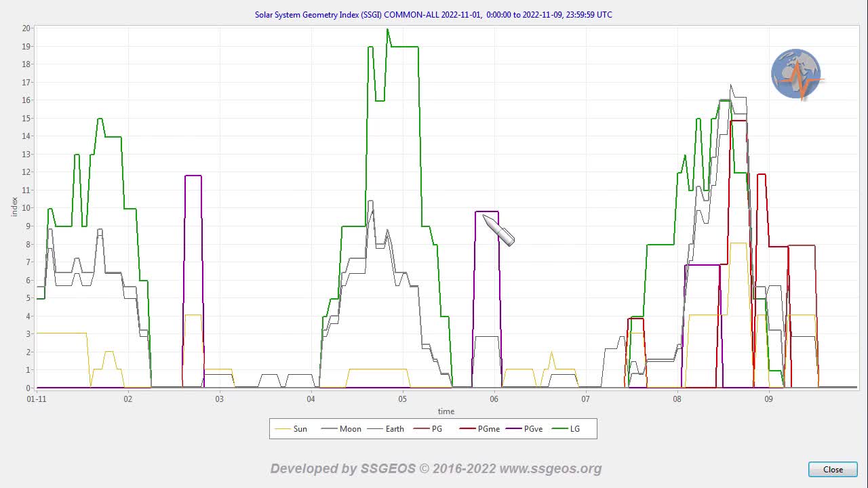The height and width of the screenshot is (488, 868).
Task: Click the y-axis tick label 5
Action: (x=28, y=298)
